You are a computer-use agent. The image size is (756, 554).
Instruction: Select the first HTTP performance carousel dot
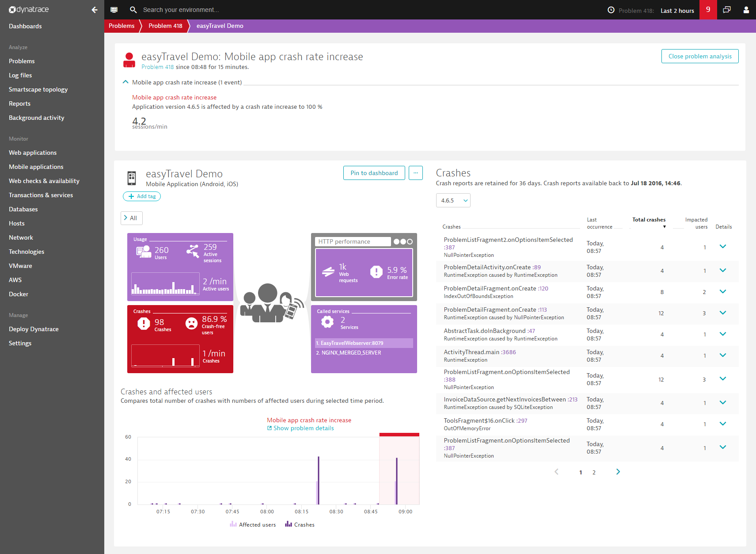(397, 241)
